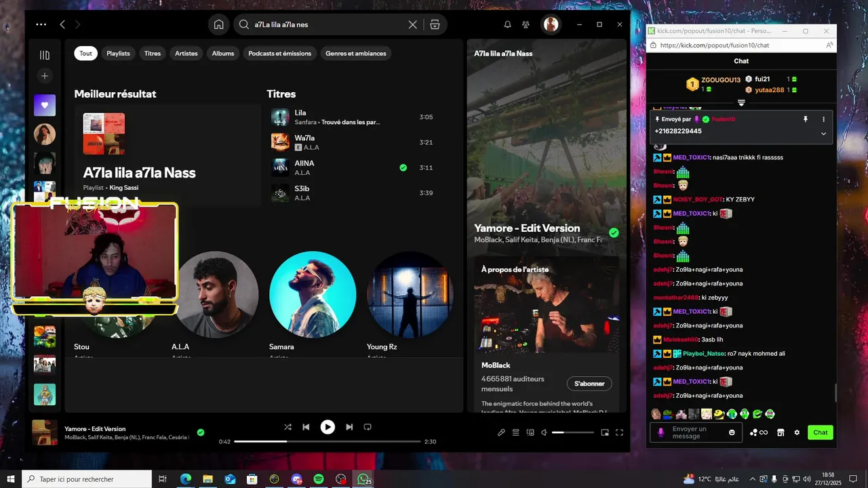Toggle saved checkmark in the now playing bar
Viewport: 868px width, 488px height.
tap(201, 432)
